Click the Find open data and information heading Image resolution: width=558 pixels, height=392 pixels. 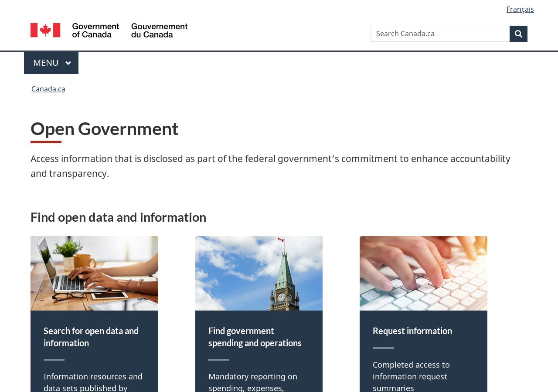click(118, 217)
